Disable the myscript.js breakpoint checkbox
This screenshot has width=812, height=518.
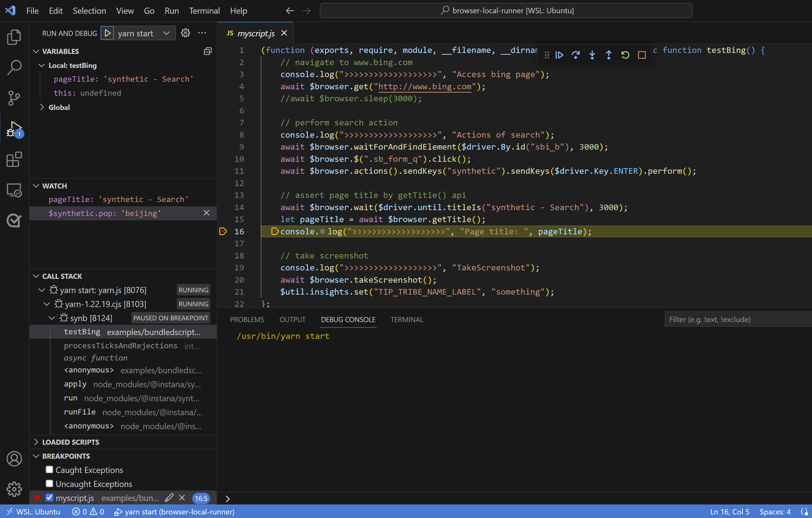50,497
